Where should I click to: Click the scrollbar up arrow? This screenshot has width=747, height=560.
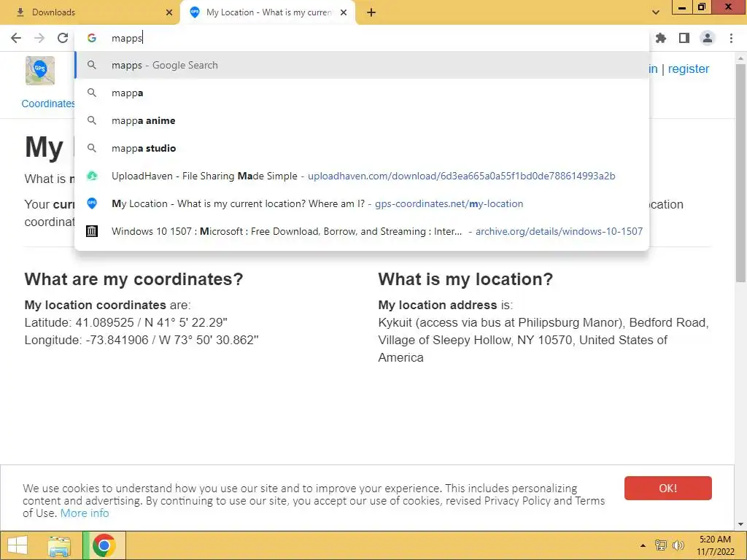pyautogui.click(x=741, y=58)
